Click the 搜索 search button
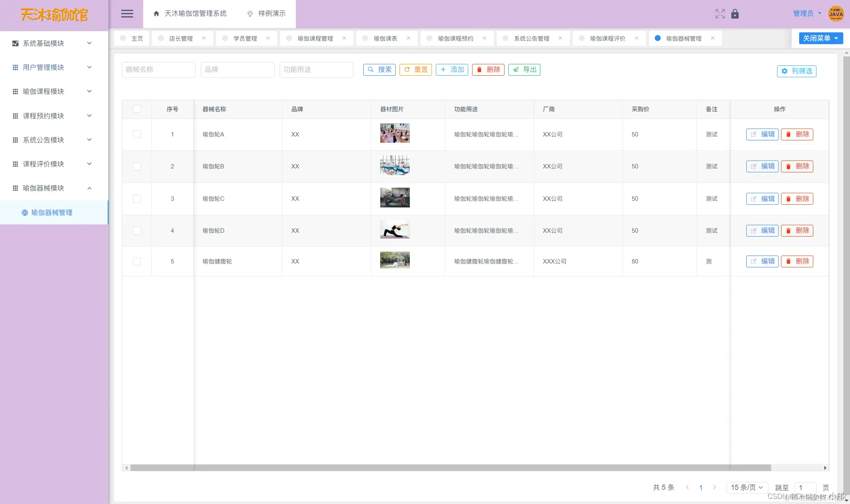The image size is (850, 504). 379,70
